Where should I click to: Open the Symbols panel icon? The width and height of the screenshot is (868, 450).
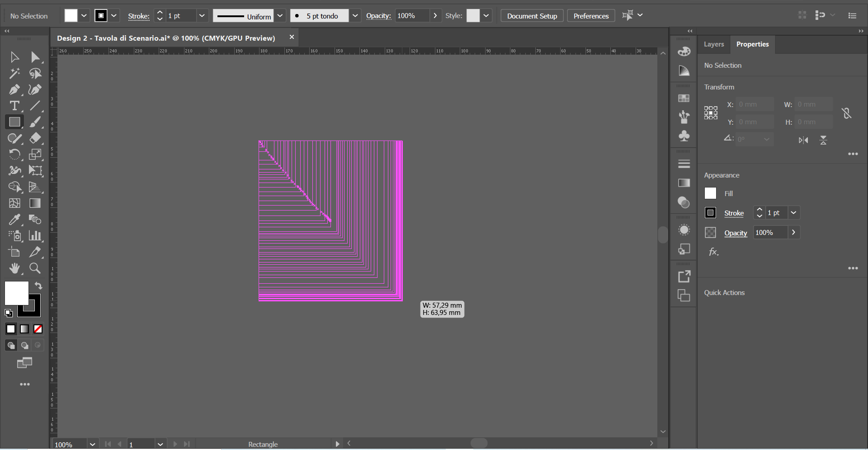(684, 136)
